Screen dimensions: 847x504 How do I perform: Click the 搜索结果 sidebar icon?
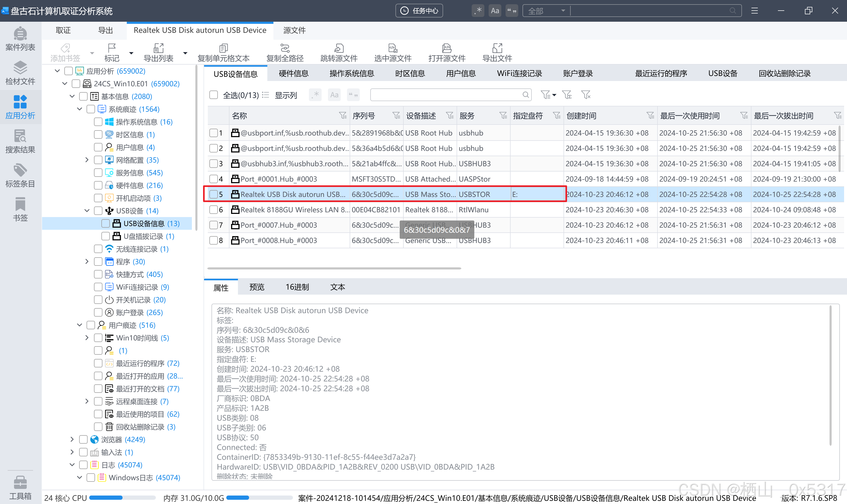[20, 141]
